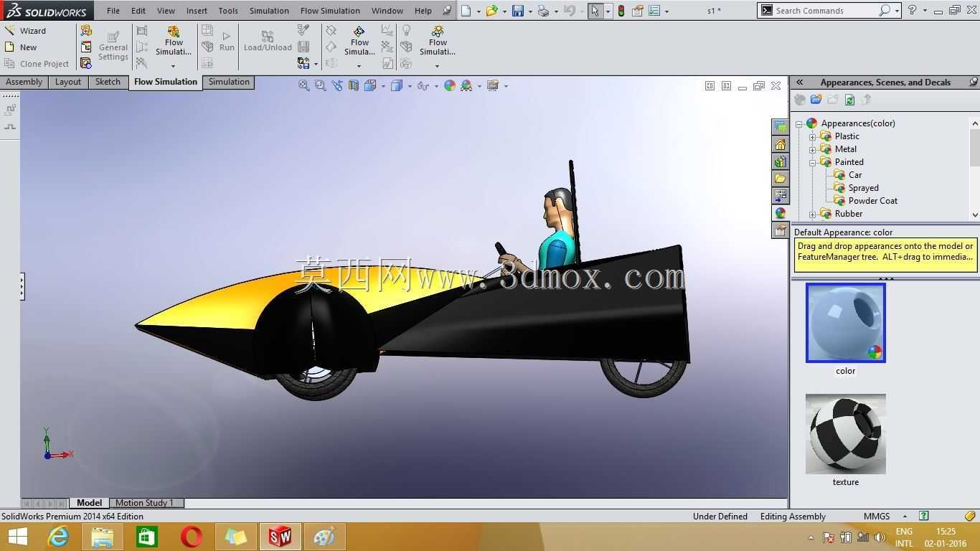Image resolution: width=980 pixels, height=551 pixels.
Task: Pin the Appearances, Scenes, and Decals panel
Action: coord(974,82)
